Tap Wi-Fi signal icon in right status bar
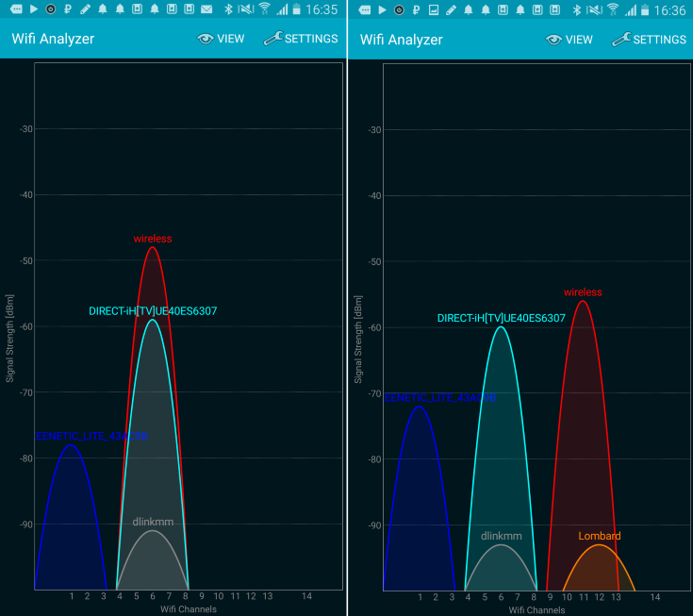 (613, 9)
